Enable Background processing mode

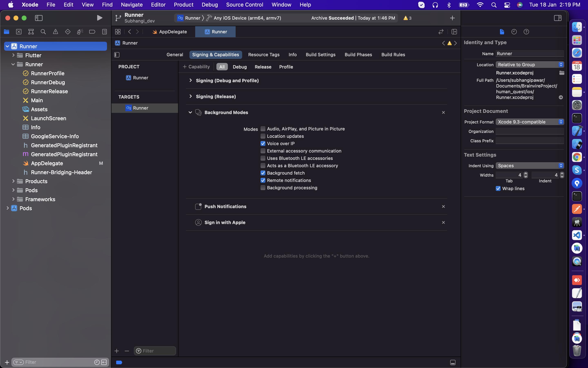coord(263,188)
